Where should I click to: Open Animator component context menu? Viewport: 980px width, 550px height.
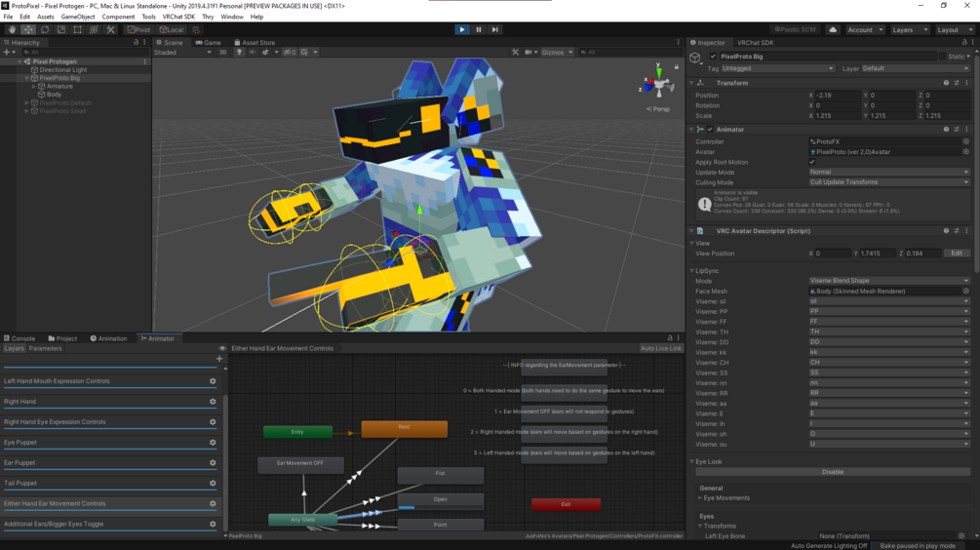click(966, 130)
